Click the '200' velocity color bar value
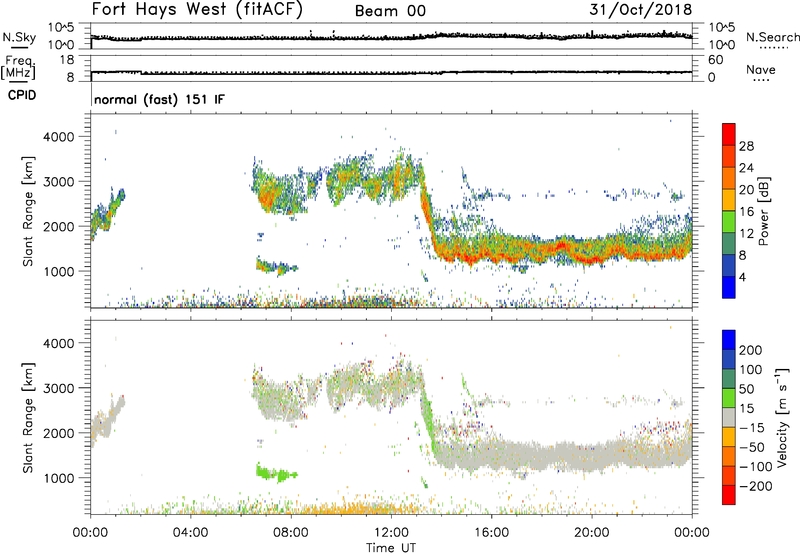The height and width of the screenshot is (554, 800). [x=751, y=350]
